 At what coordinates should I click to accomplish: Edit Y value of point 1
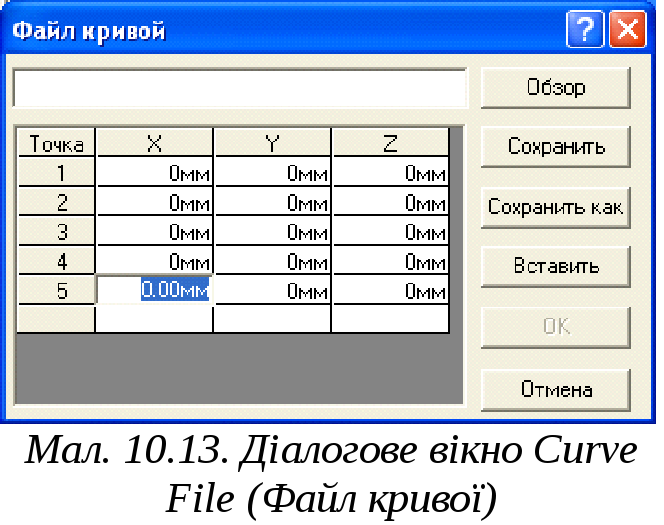(x=272, y=172)
